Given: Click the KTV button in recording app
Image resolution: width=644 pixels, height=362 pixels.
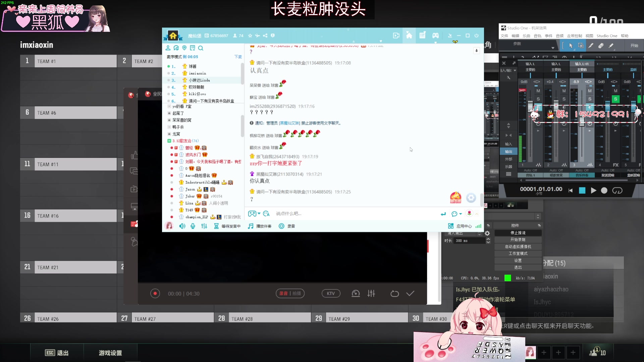Looking at the screenshot, I should pyautogui.click(x=331, y=294).
